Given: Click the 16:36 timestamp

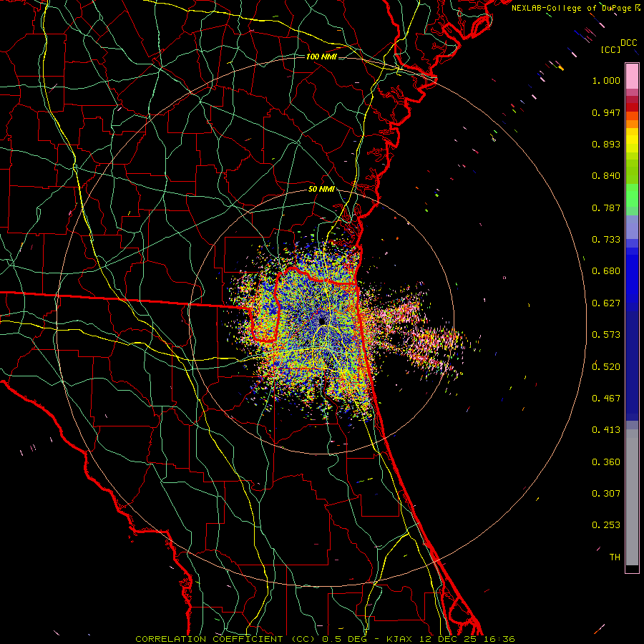Looking at the screenshot, I should tap(499, 639).
